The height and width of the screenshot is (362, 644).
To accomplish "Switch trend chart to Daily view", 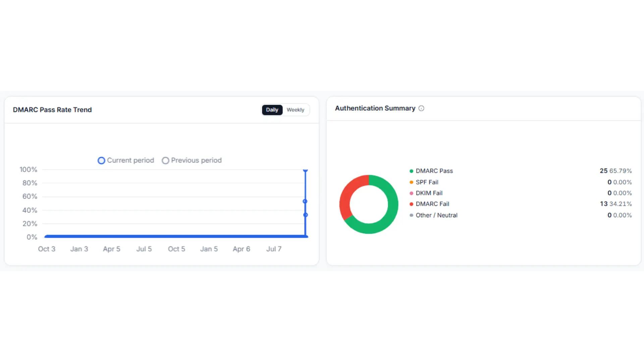I will coord(272,110).
